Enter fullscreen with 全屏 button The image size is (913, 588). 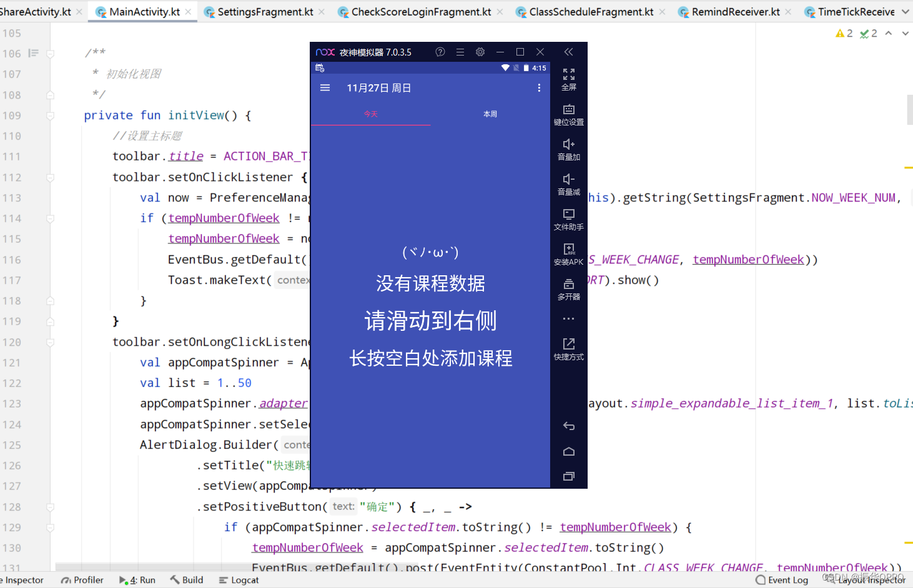(569, 79)
